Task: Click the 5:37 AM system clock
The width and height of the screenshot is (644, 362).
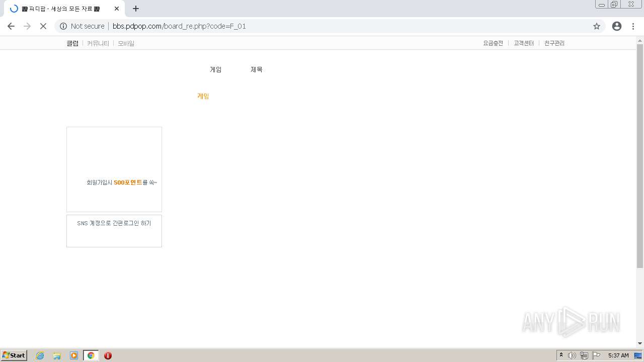Action: click(x=618, y=355)
